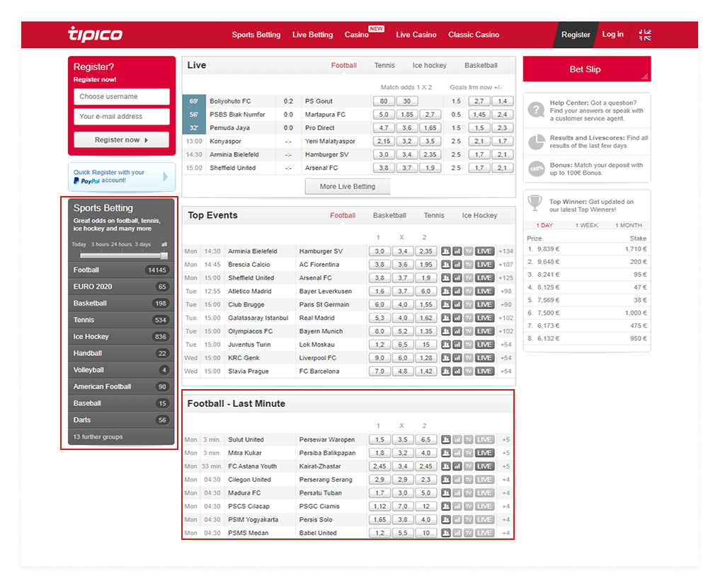This screenshot has height=588, width=713.
Task: Expand +125 more bets for Sheffield United
Action: (x=506, y=277)
